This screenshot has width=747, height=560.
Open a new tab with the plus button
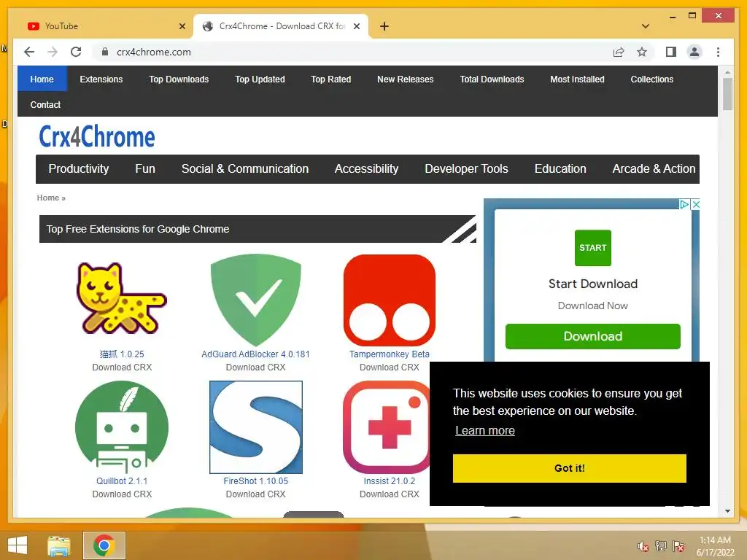coord(384,26)
